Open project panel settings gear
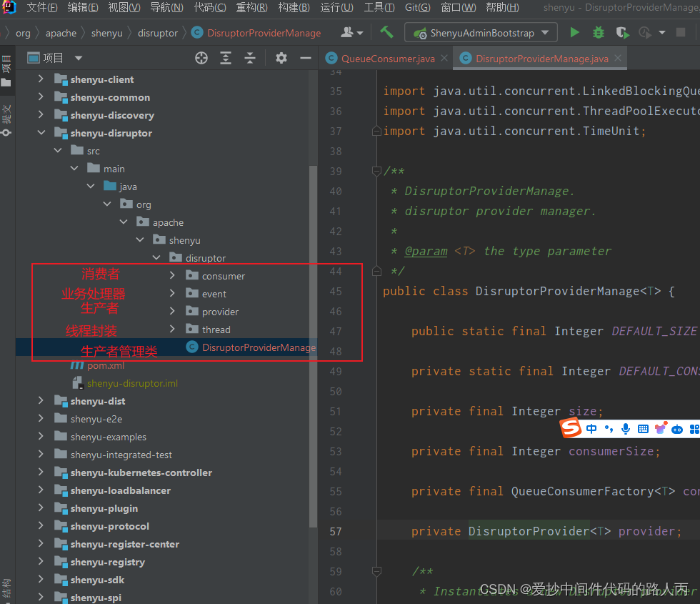This screenshot has height=604, width=700. (x=281, y=58)
